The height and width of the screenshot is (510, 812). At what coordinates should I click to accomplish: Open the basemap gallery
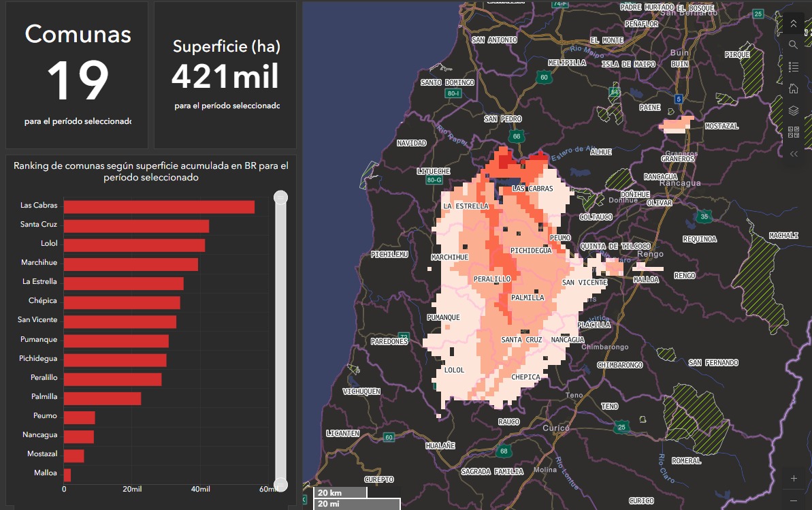tap(793, 132)
